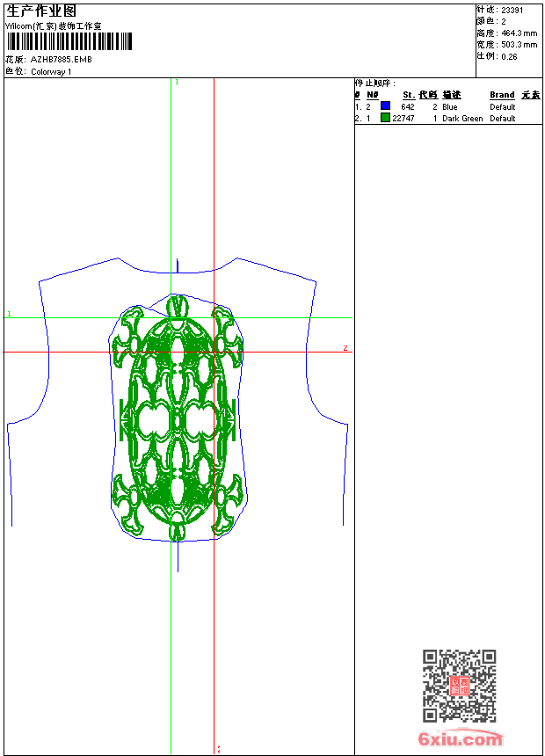Image resolution: width=545 pixels, height=756 pixels.
Task: Click the AZHB7885.EMB file name
Action: 61,60
